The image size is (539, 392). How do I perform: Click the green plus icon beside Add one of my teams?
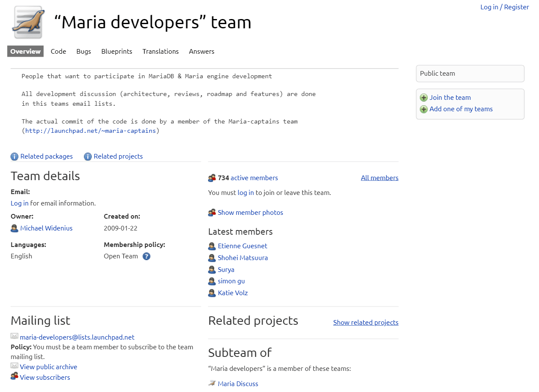coord(424,109)
